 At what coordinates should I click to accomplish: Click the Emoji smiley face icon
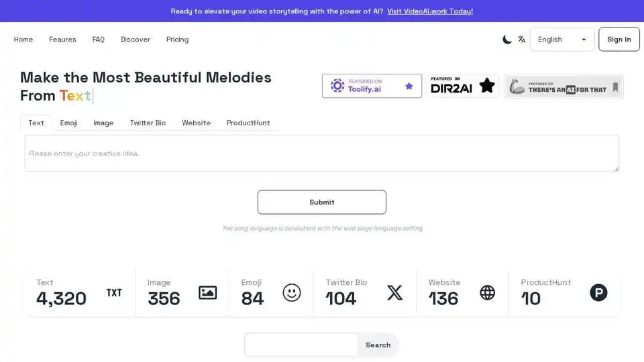pyautogui.click(x=292, y=293)
